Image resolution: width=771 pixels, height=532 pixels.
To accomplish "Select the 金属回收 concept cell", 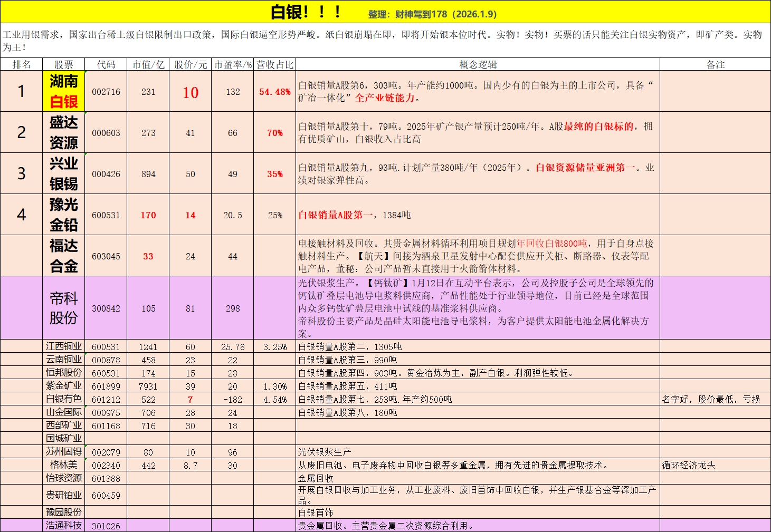I will click(x=478, y=478).
